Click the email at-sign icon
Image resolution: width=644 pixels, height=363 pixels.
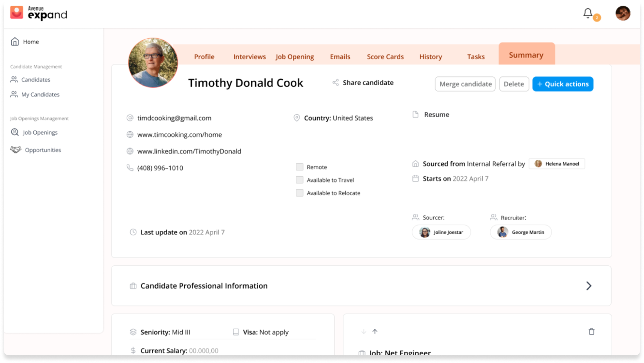coord(130,118)
